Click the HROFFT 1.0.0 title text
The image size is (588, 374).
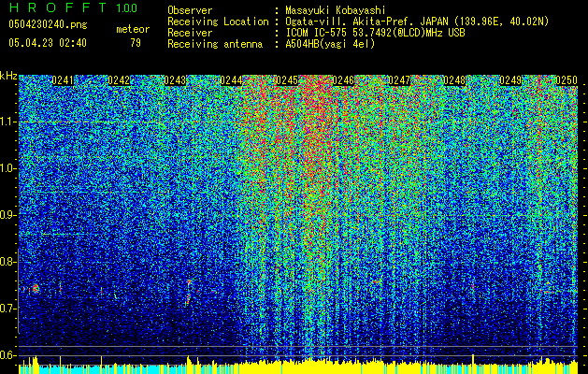73,7
